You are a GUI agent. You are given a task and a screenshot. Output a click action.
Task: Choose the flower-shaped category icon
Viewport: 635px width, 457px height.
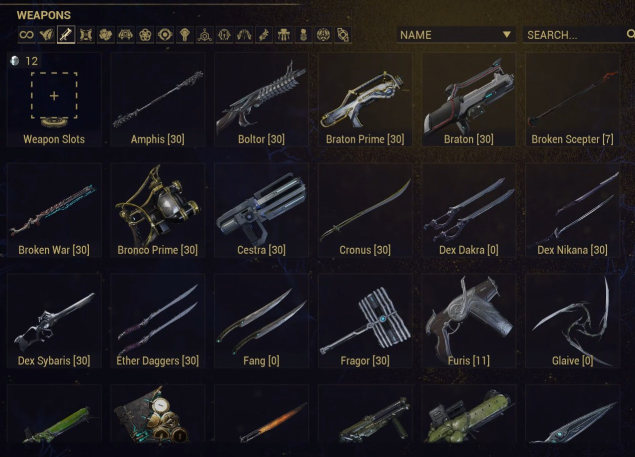point(145,35)
